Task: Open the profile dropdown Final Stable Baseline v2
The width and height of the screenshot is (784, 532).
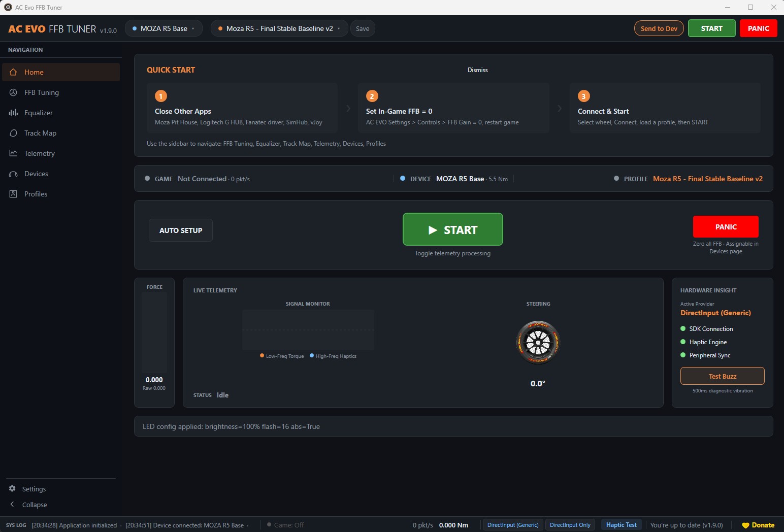Action: coord(279,28)
